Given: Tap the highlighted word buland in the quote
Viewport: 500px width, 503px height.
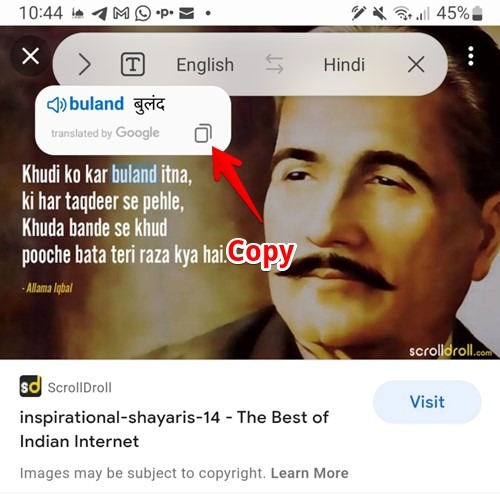Looking at the screenshot, I should (134, 174).
